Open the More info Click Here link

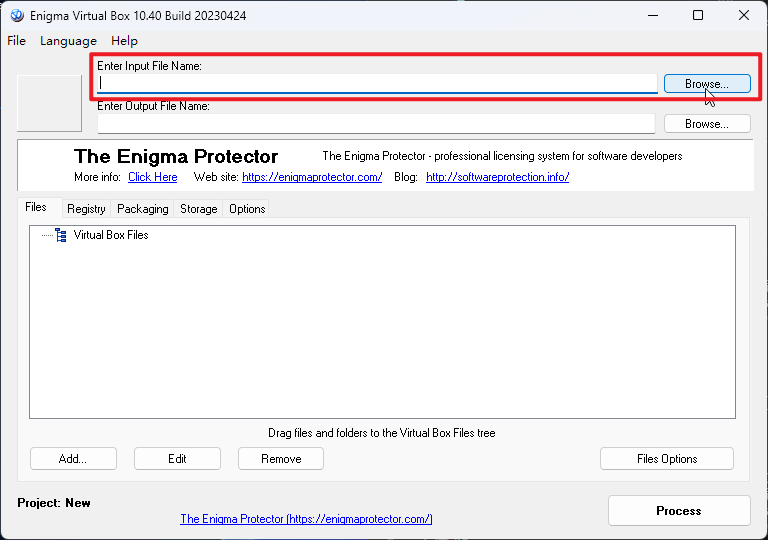pyautogui.click(x=152, y=177)
